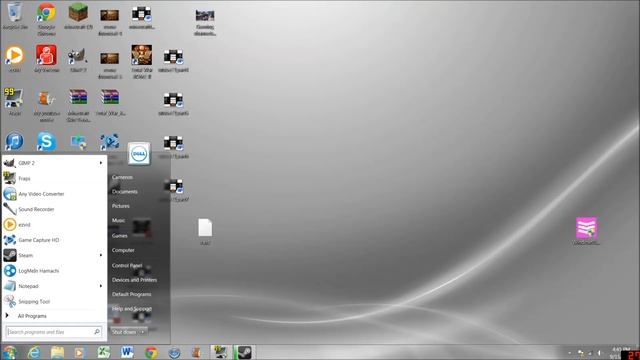
Task: Open Games in Start menu right pane
Action: [x=120, y=236]
